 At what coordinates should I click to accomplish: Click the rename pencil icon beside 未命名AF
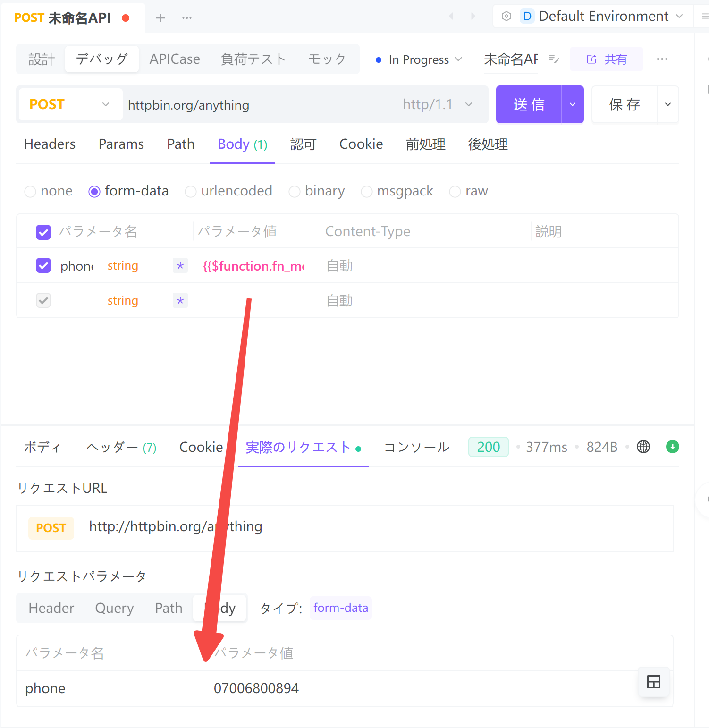[x=554, y=59]
